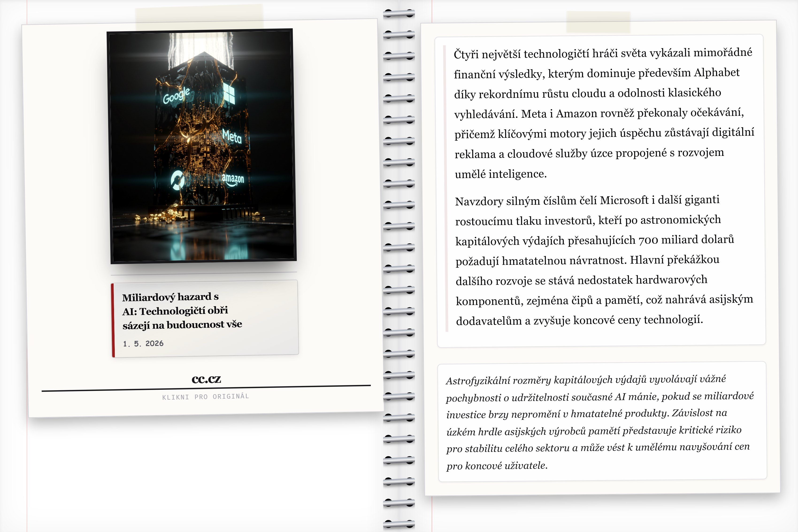Visit the cc.cz source link

pos(206,379)
